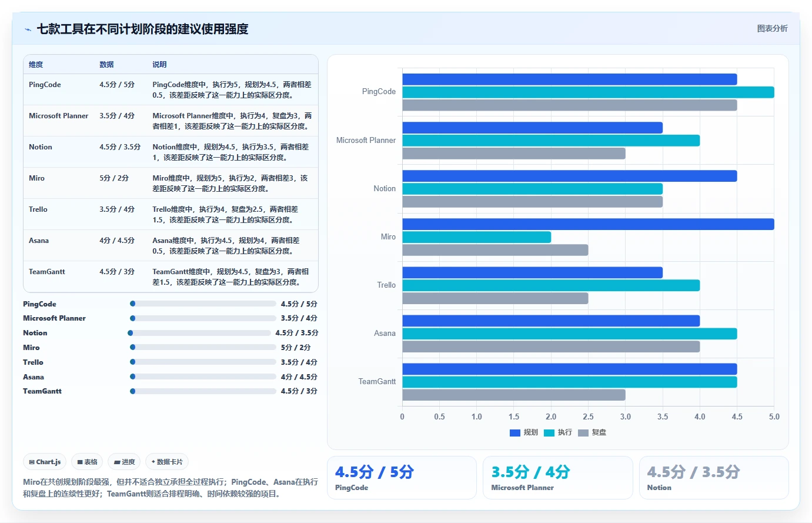Open the Notion 4.5分 / 3.5分 summary card
Viewport: 812px width, 523px height.
click(x=714, y=478)
